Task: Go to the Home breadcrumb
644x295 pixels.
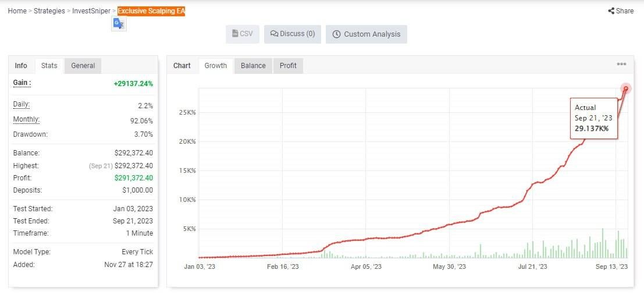Action: (x=17, y=11)
